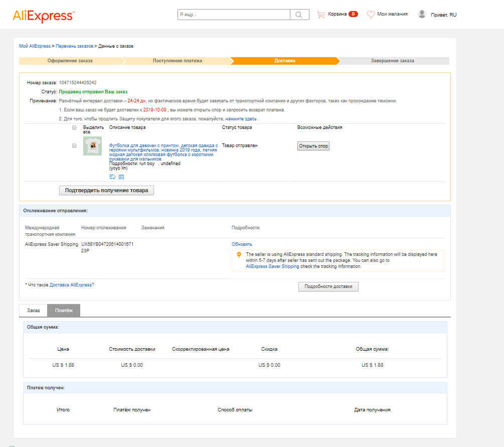Click 'AliExpress Saver Shipping' carrier cell
This screenshot has width=504, height=447.
(x=52, y=244)
